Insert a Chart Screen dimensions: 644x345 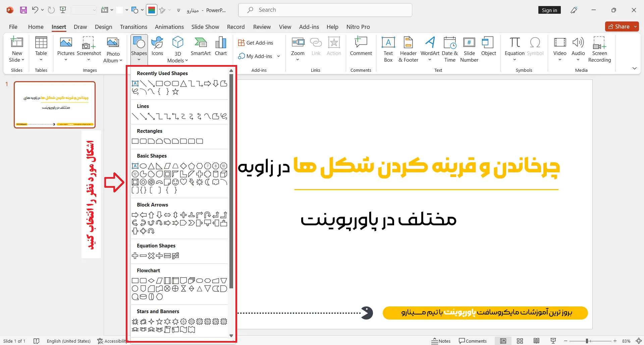pyautogui.click(x=221, y=47)
